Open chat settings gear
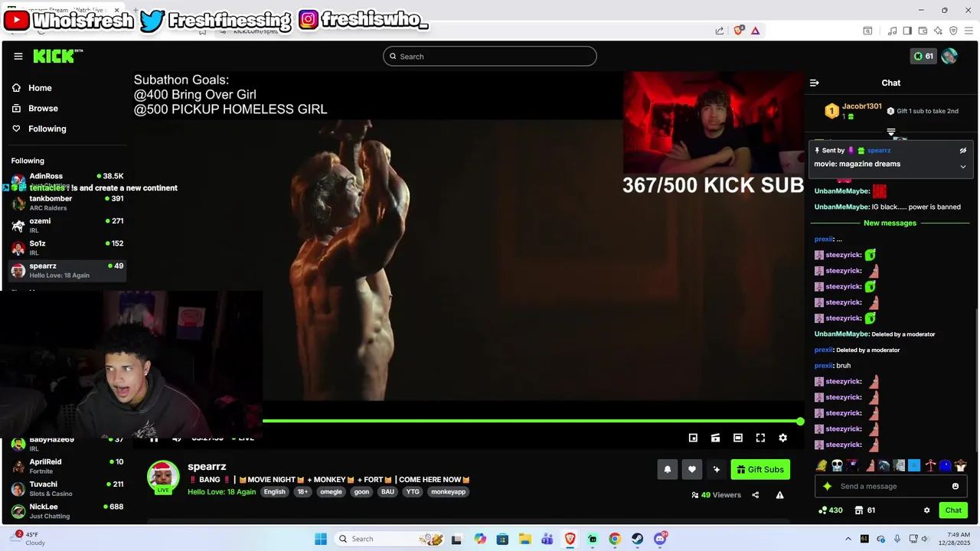The width and height of the screenshot is (980, 551). click(x=926, y=510)
